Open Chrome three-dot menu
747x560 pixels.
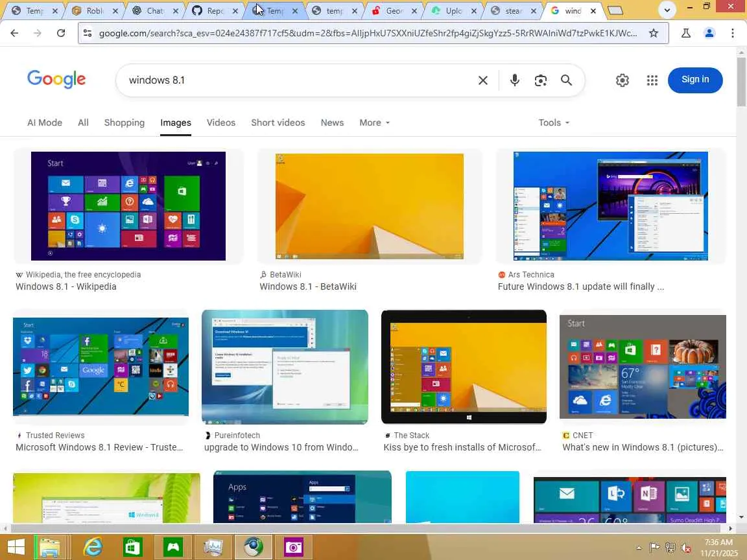tap(732, 33)
